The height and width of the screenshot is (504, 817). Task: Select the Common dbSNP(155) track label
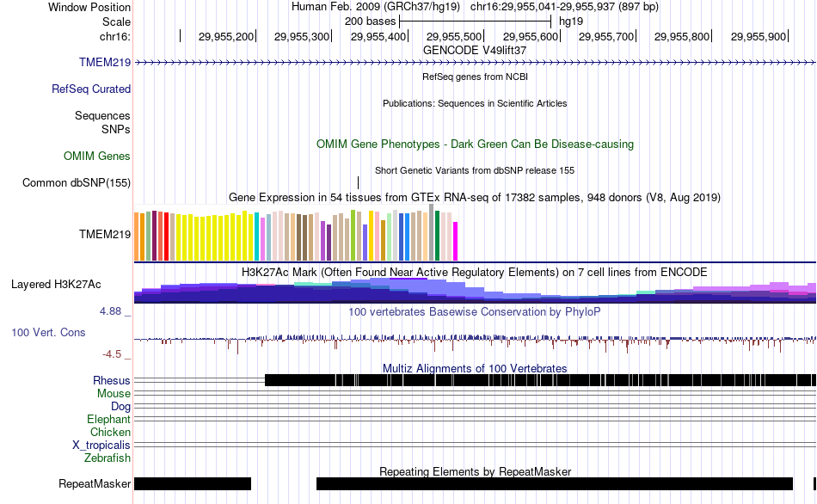click(77, 183)
